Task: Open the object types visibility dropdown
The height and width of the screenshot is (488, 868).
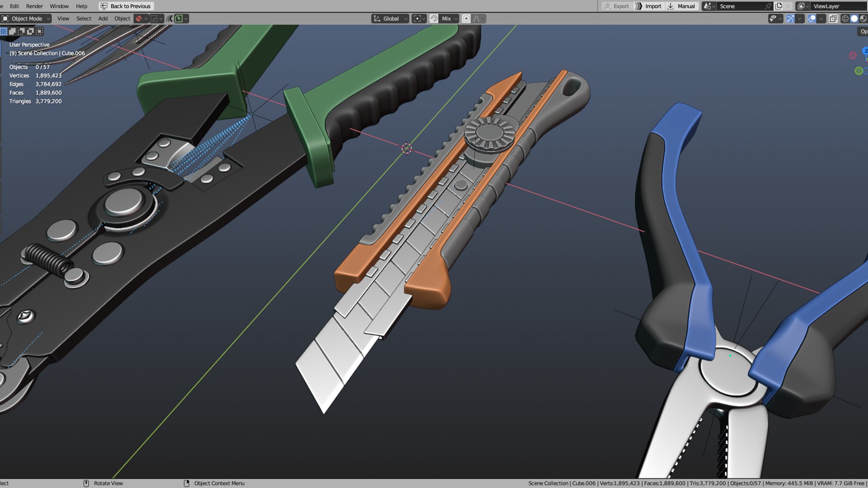Action: (x=775, y=19)
